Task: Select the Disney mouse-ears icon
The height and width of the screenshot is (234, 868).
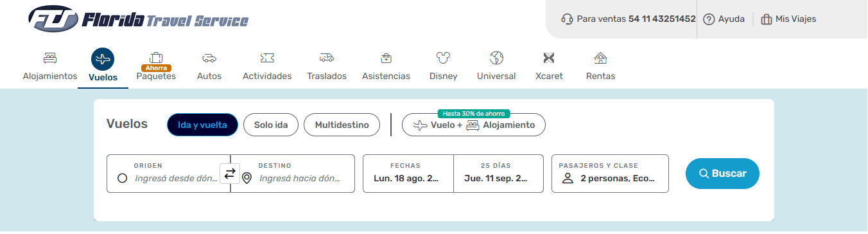Action: pyautogui.click(x=444, y=58)
